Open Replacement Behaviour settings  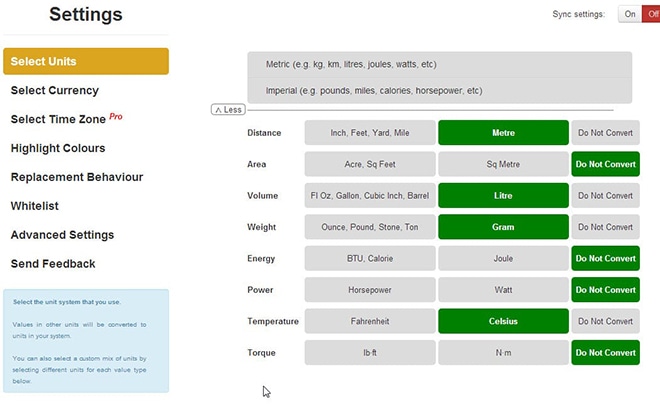(76, 177)
